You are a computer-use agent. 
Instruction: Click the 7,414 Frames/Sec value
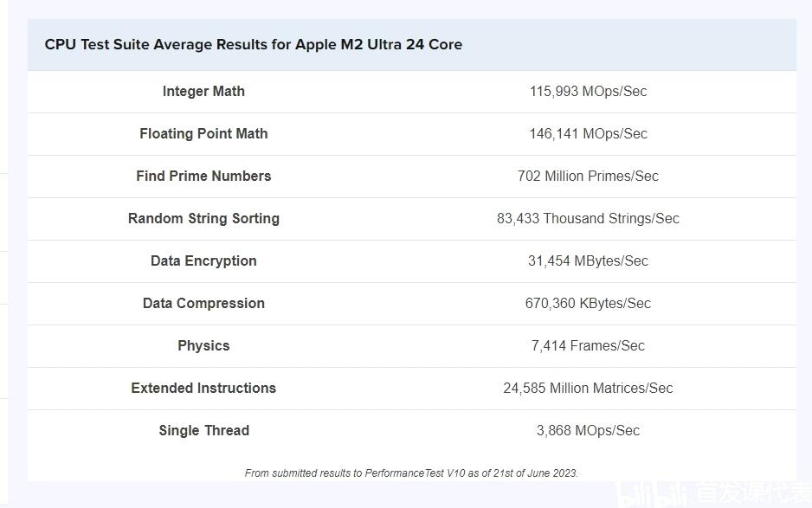click(x=588, y=345)
